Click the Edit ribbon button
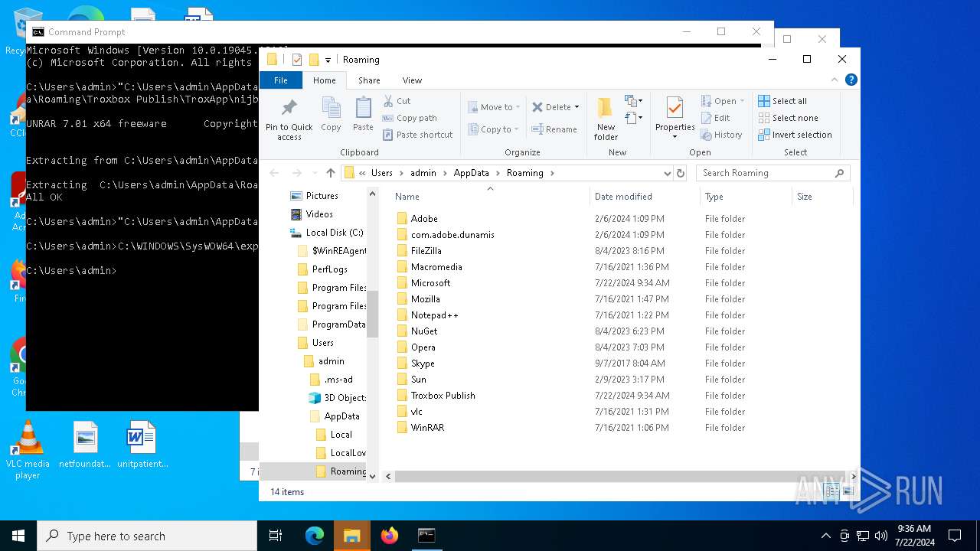Viewport: 980px width, 551px height. pos(715,118)
